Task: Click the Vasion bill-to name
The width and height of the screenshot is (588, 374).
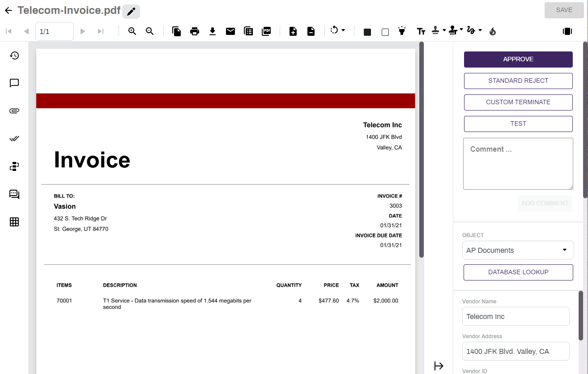Action: tap(65, 207)
